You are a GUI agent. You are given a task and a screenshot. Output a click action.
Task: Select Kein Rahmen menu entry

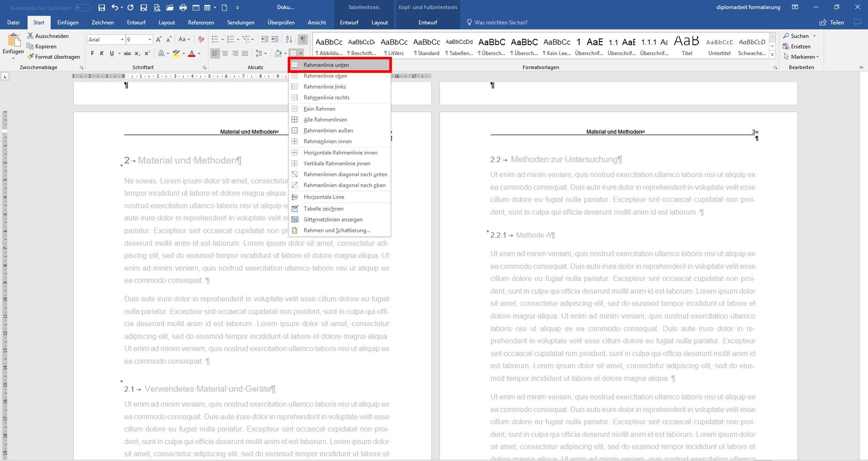tap(340, 109)
